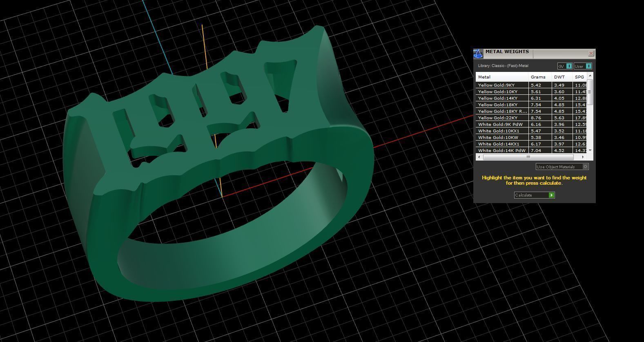Click the 8.76 grams value

coord(536,118)
